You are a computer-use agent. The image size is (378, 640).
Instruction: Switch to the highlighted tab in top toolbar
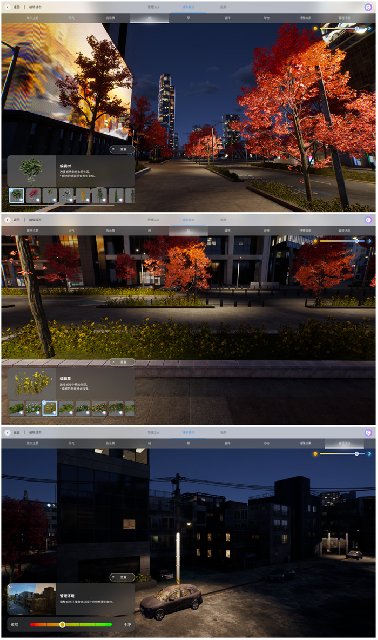click(149, 18)
